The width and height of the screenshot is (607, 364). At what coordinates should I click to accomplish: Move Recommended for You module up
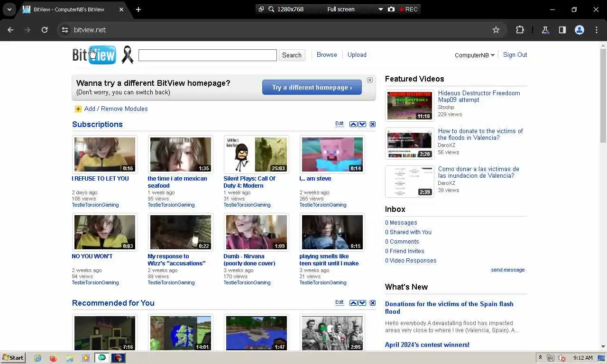pyautogui.click(x=353, y=303)
